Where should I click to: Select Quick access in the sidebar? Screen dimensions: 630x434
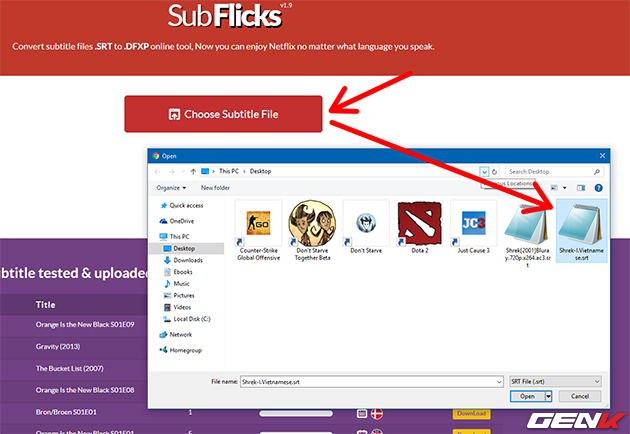pyautogui.click(x=182, y=205)
